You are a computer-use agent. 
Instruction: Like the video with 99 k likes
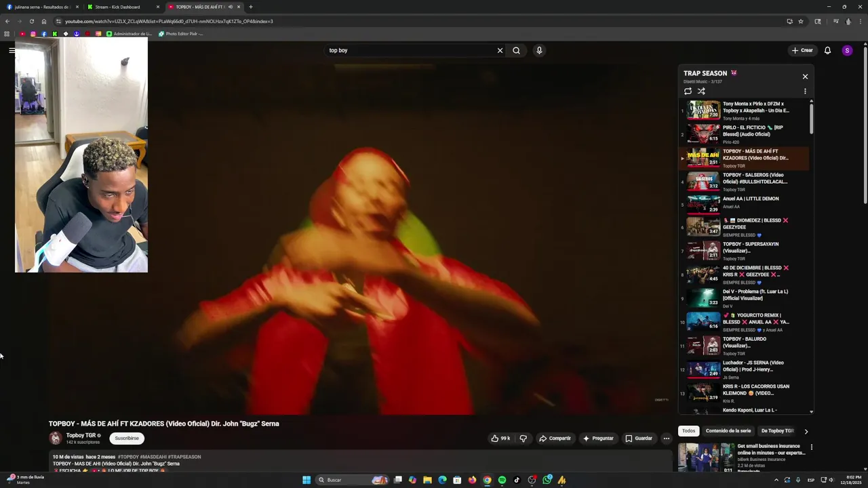tap(500, 439)
